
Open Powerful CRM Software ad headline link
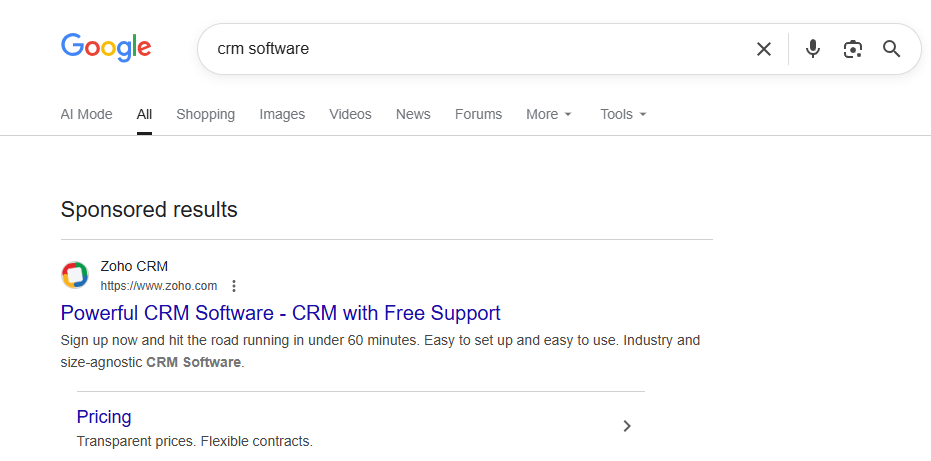click(x=280, y=313)
